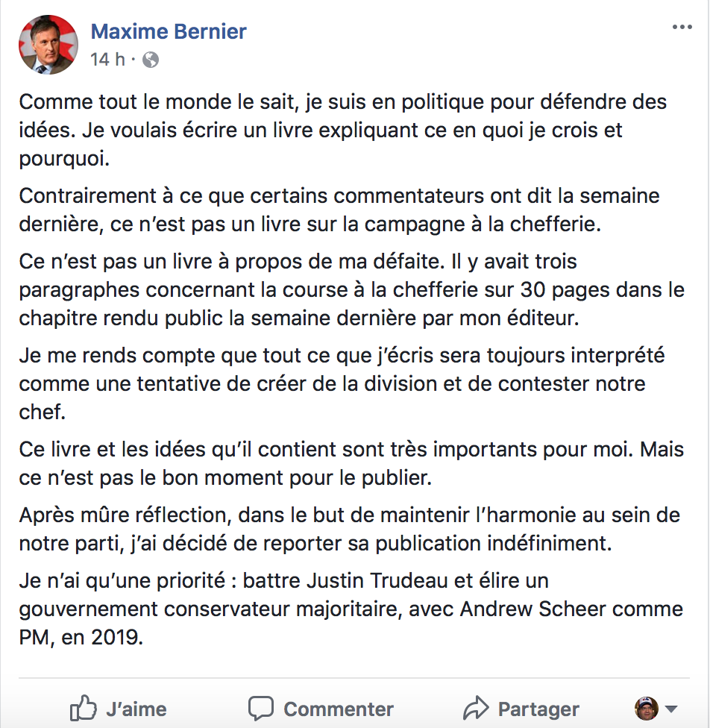The height and width of the screenshot is (728, 710).
Task: Expand the dropdown arrow next to small avatar
Action: [x=670, y=709]
